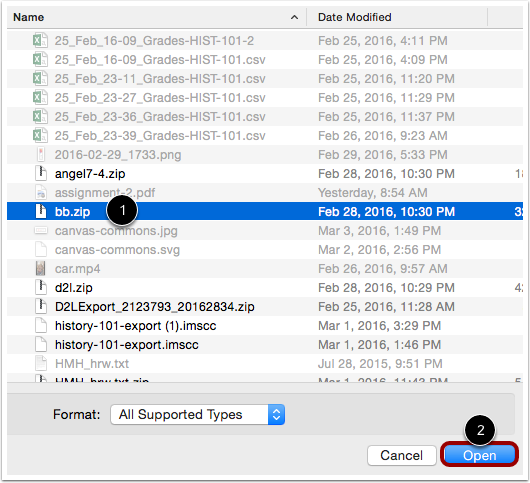Click the Excel icon for 25_Feb_16-09_Grades-HIST-101.csv
The image size is (530, 483).
[40, 59]
